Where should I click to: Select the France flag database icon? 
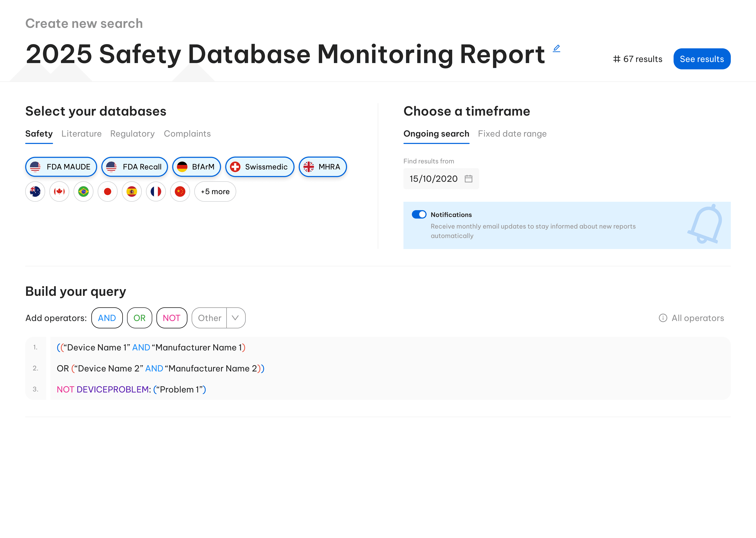point(156,191)
